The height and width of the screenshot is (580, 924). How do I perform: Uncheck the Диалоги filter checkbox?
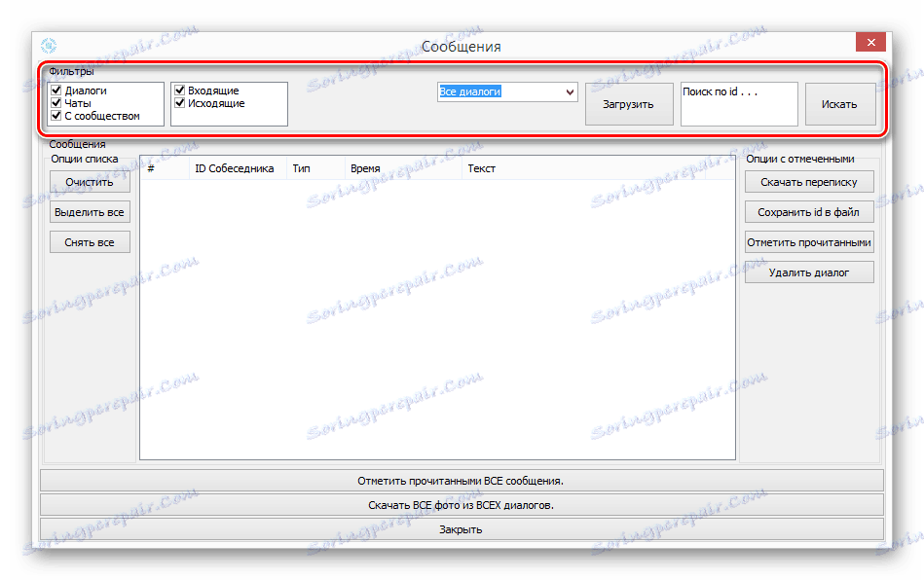[x=56, y=91]
